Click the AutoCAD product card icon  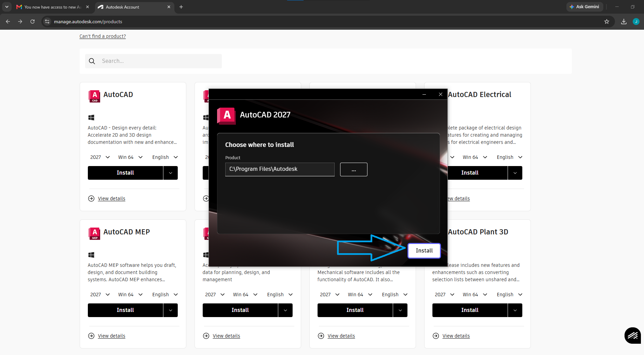(x=94, y=96)
